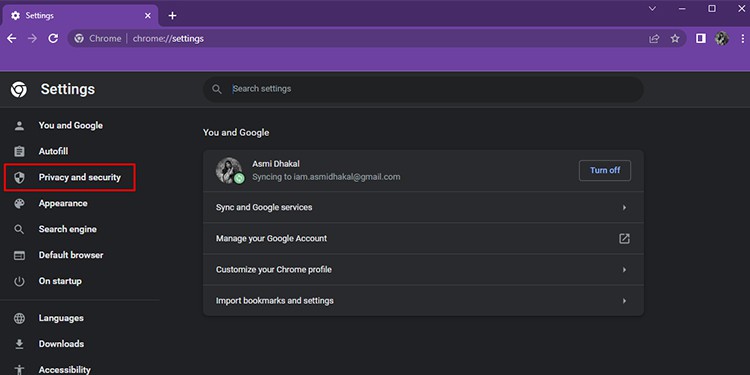750x375 pixels.
Task: Expand the Customize your Chrome profile arrow
Action: pos(624,270)
